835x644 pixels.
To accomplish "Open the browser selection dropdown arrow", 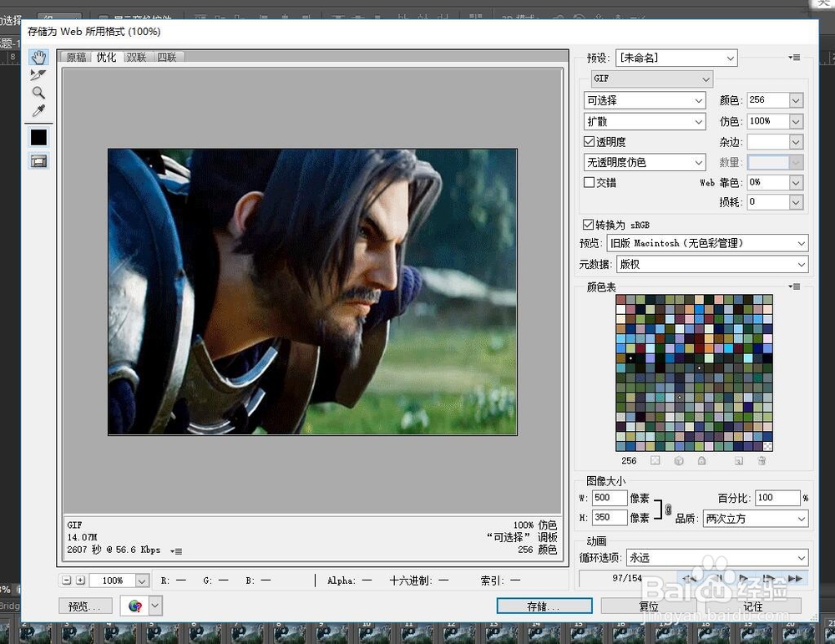I will 155,606.
